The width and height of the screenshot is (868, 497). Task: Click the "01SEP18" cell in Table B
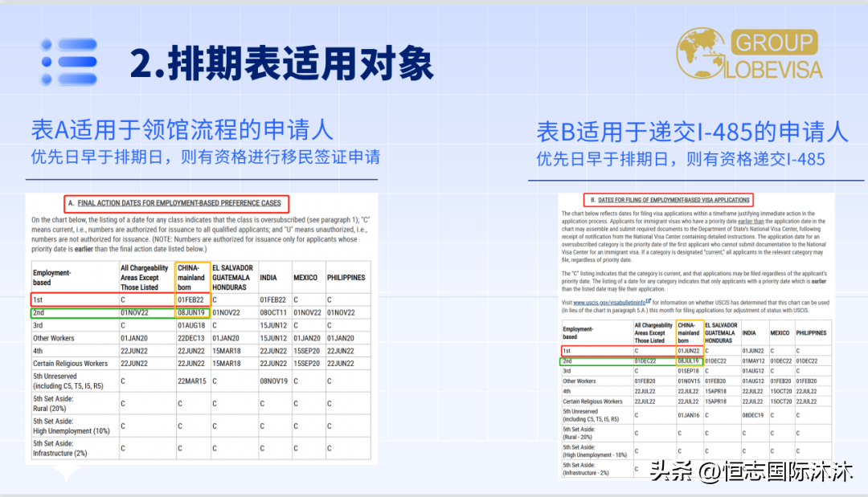click(x=689, y=371)
